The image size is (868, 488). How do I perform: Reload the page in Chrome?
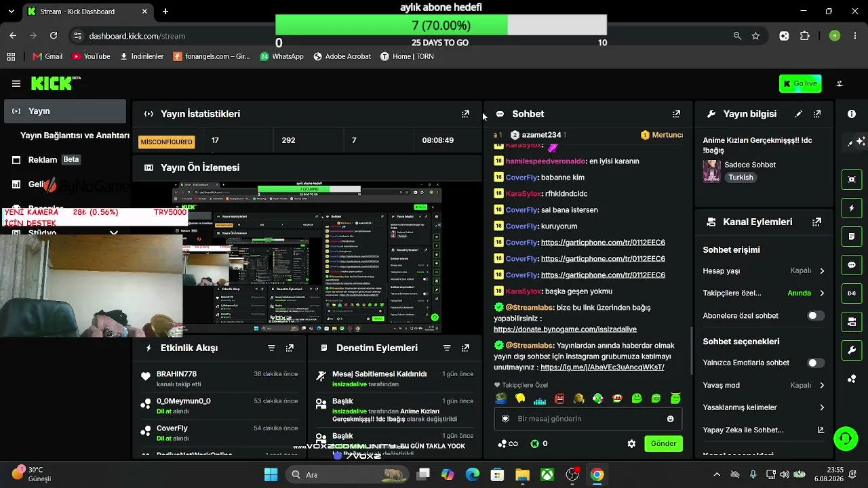54,36
